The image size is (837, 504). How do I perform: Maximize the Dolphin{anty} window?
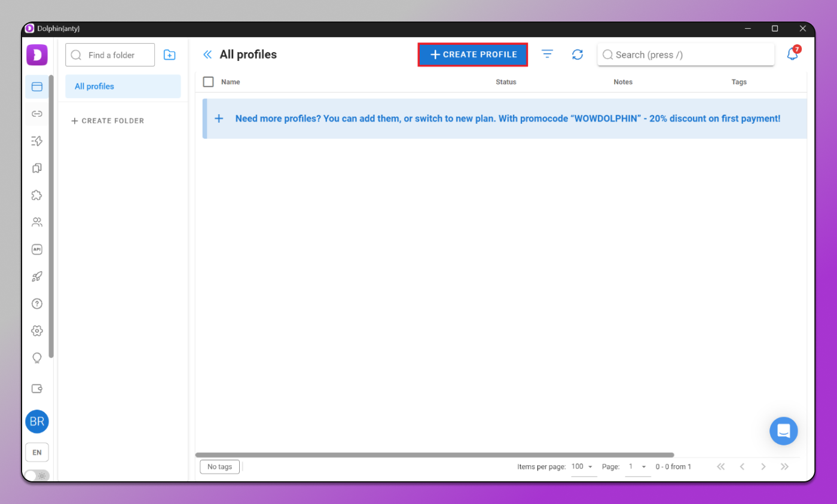coord(775,29)
